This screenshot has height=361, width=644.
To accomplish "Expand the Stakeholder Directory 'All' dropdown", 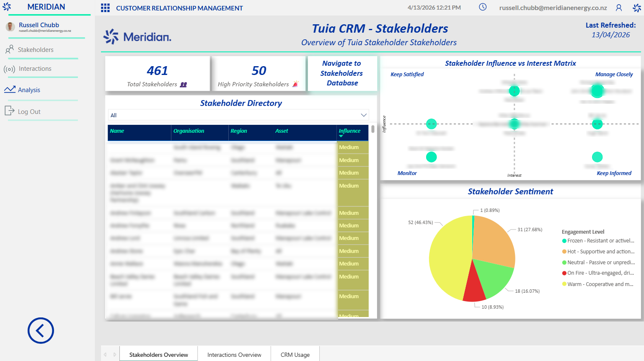I will click(364, 115).
